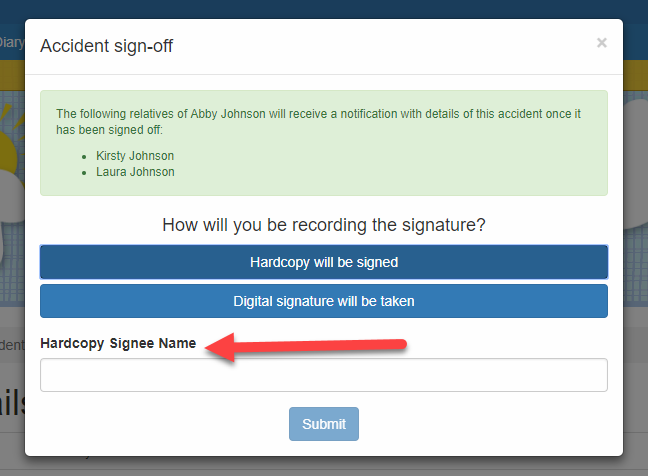The width and height of the screenshot is (648, 476).
Task: Click the signature recording question heading
Action: pyautogui.click(x=324, y=225)
